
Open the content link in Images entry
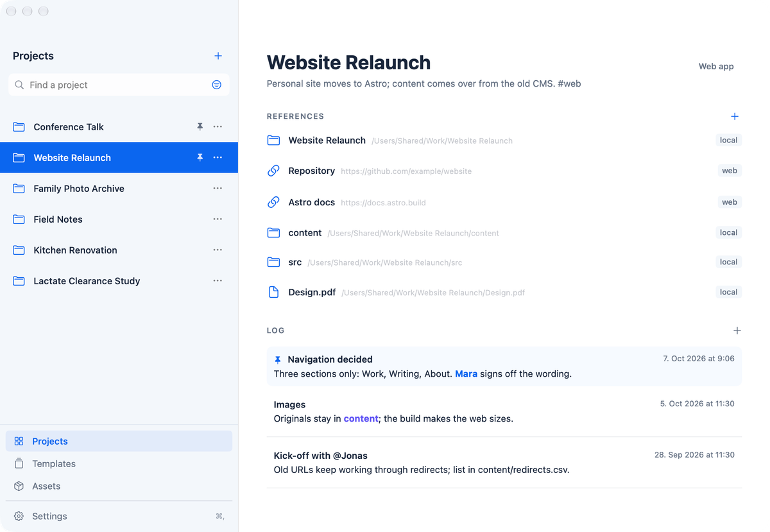click(361, 418)
